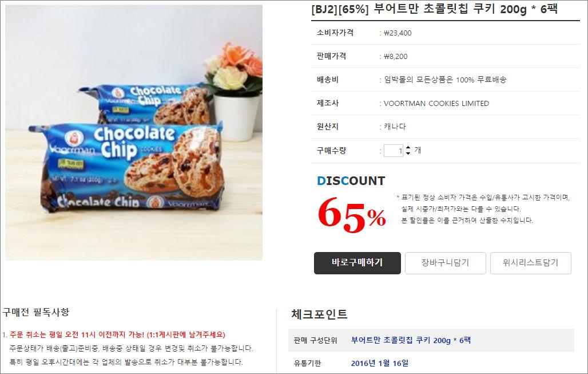
Task: Click the 바로구매하기 buy now button
Action: [357, 263]
